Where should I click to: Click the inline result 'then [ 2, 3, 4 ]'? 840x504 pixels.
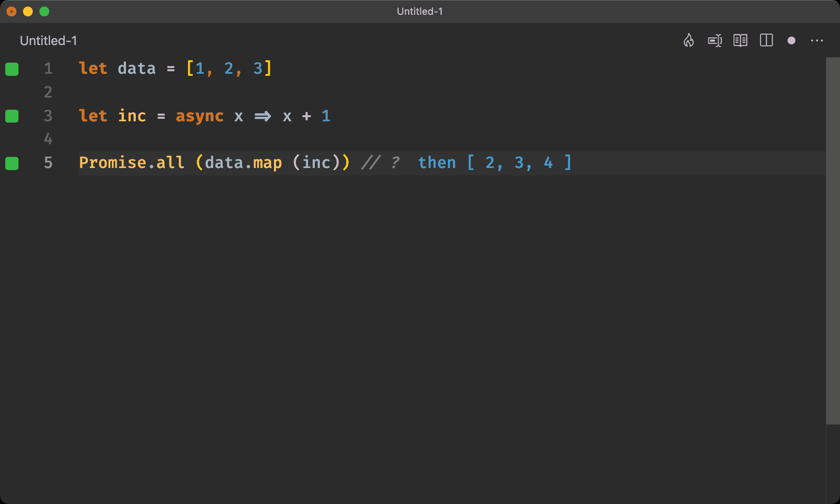pyautogui.click(x=494, y=163)
